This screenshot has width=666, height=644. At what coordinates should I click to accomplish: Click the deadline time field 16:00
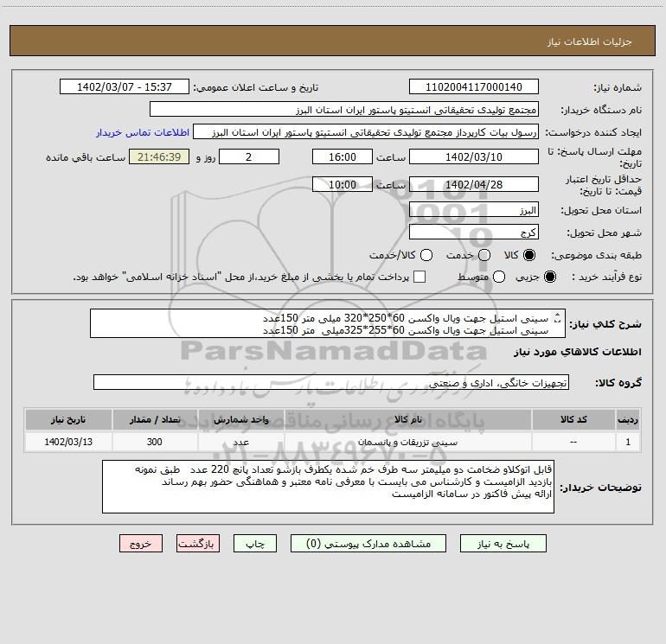(x=343, y=156)
